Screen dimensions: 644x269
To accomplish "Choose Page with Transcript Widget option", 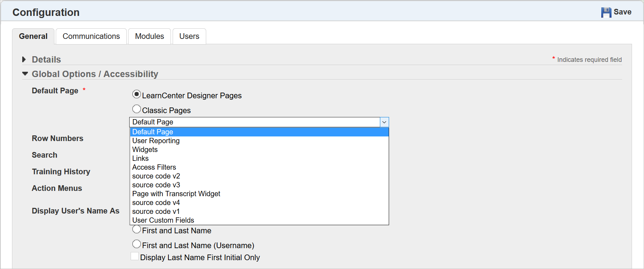I will [x=176, y=194].
